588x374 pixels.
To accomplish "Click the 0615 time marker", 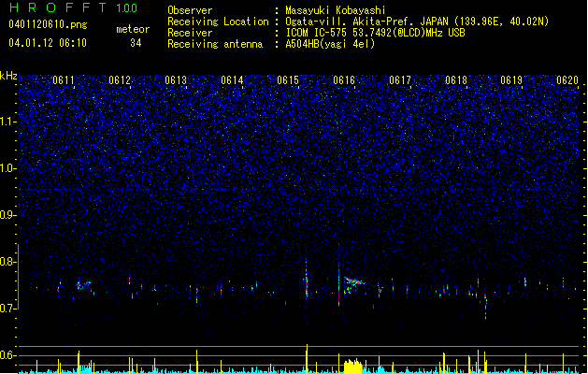I will click(288, 80).
